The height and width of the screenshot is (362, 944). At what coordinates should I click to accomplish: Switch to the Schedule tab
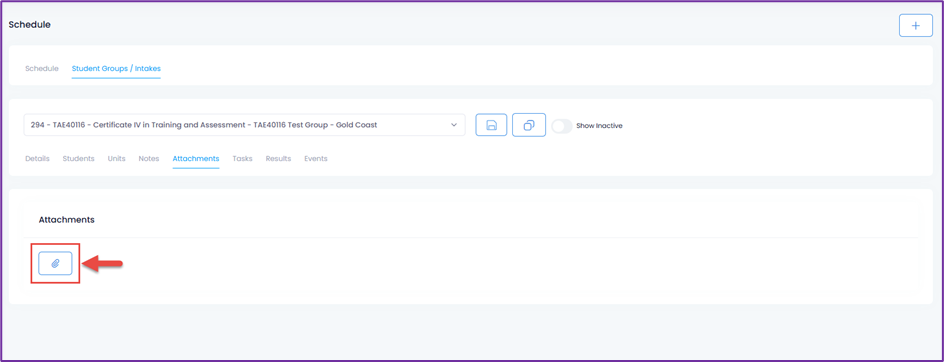(42, 69)
